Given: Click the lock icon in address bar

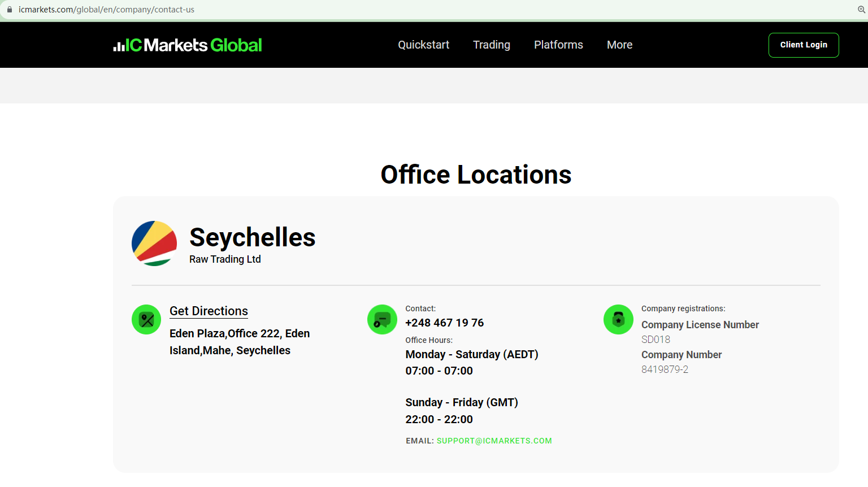Looking at the screenshot, I should click(x=9, y=10).
